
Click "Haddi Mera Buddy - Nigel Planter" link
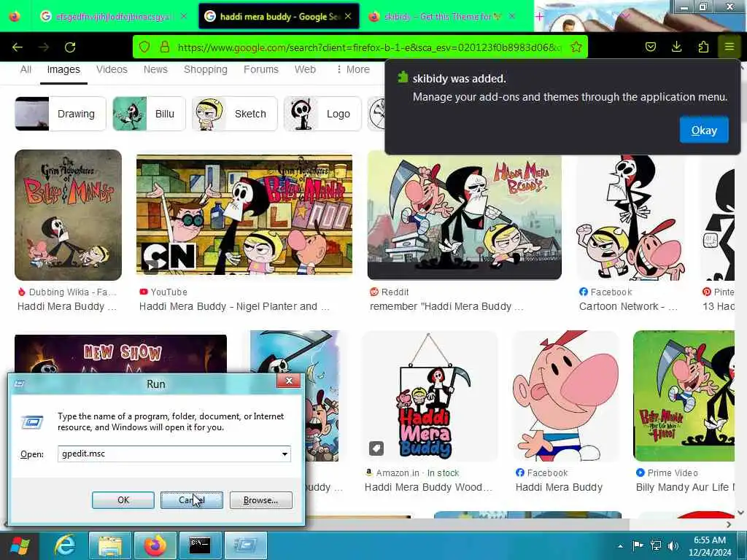coord(234,307)
